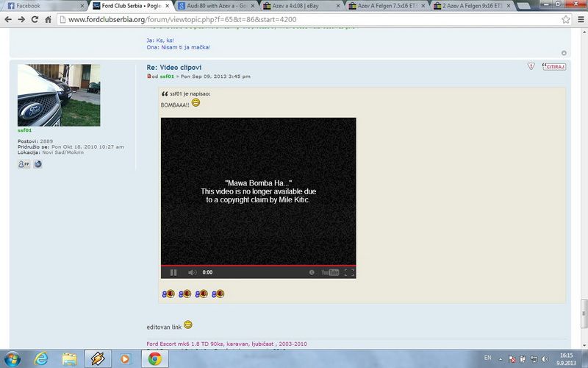This screenshot has width=588, height=368.
Task: Reload the page with refresh icon
Action: click(35, 20)
